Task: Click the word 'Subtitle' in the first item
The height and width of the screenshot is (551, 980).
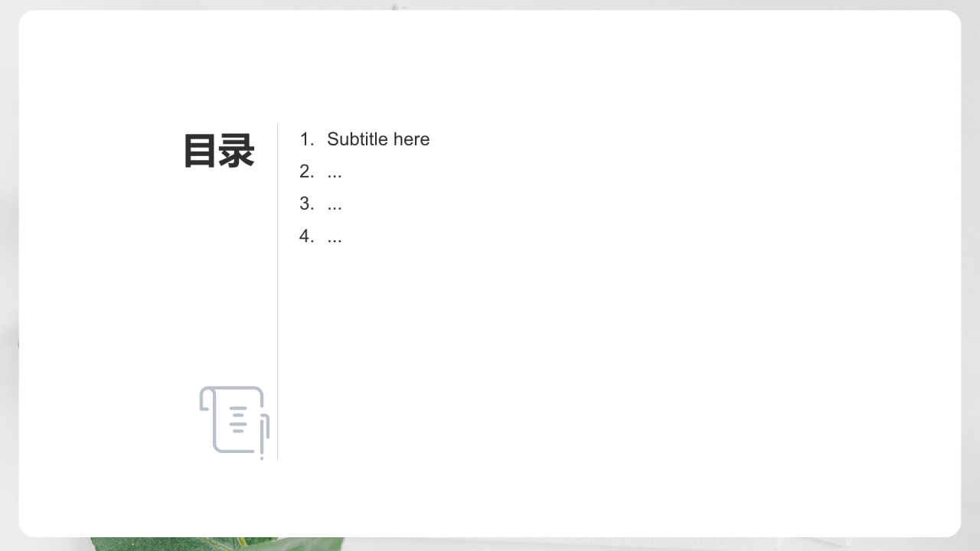Action: (x=358, y=139)
